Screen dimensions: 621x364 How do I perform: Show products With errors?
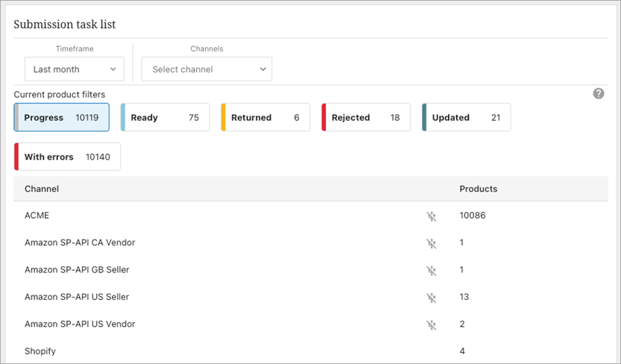tap(67, 157)
